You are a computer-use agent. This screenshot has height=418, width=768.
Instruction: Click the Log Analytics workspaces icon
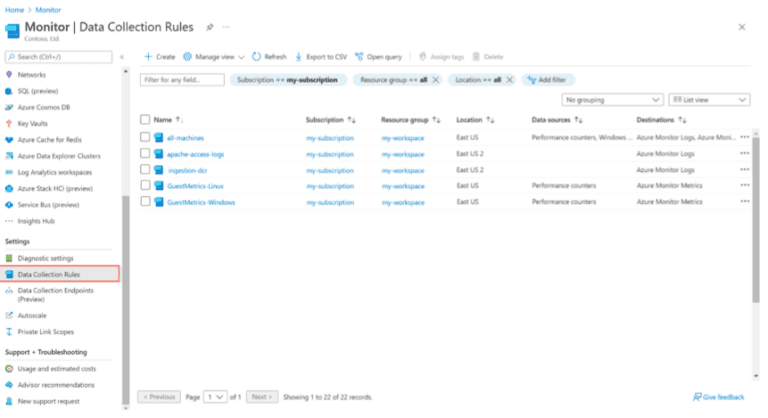(x=9, y=172)
